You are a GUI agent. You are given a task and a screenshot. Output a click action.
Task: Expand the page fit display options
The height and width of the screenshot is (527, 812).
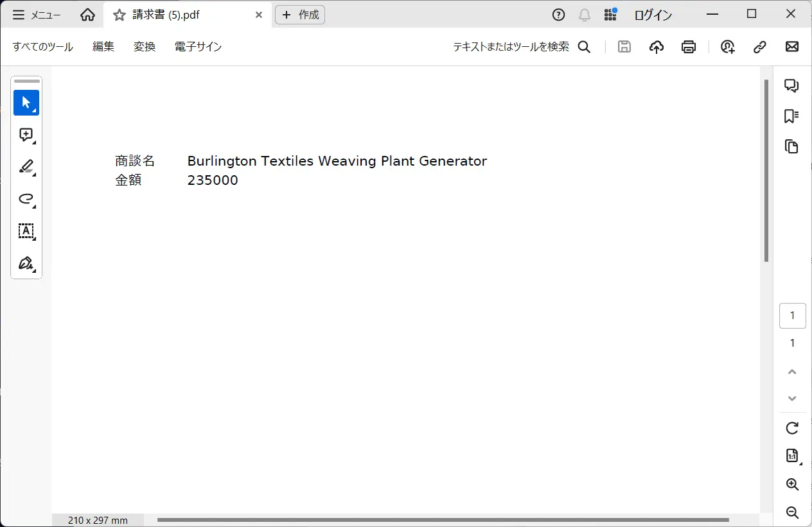pyautogui.click(x=792, y=456)
